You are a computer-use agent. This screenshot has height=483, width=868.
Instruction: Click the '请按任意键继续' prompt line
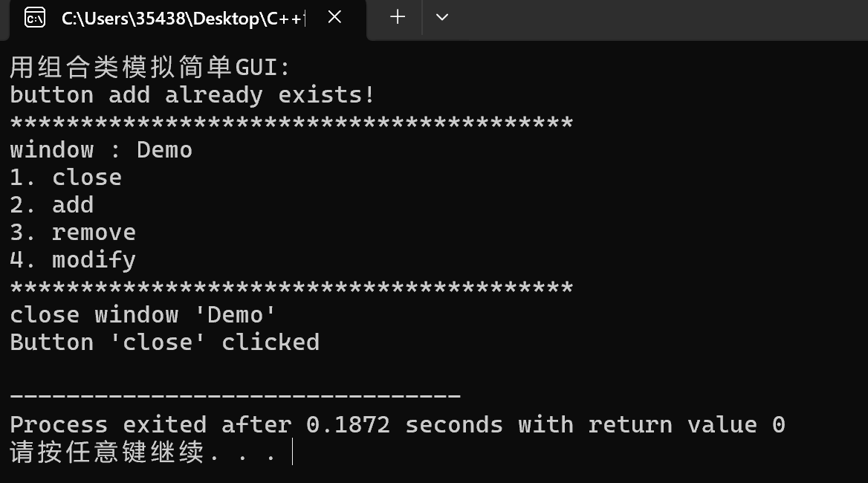[143, 452]
